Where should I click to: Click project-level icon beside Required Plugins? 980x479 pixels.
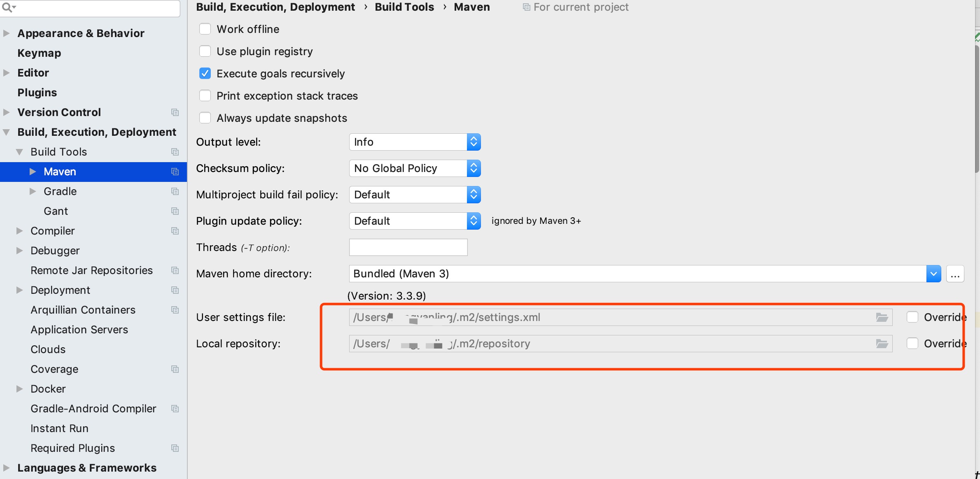pyautogui.click(x=175, y=448)
